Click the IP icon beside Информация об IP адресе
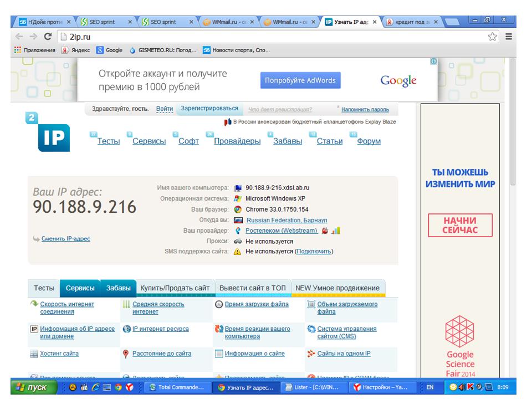This screenshot has width=532, height=399. [34, 329]
